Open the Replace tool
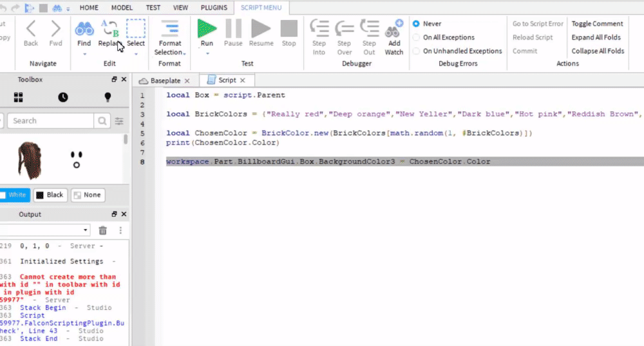The image size is (644, 346). (x=109, y=29)
